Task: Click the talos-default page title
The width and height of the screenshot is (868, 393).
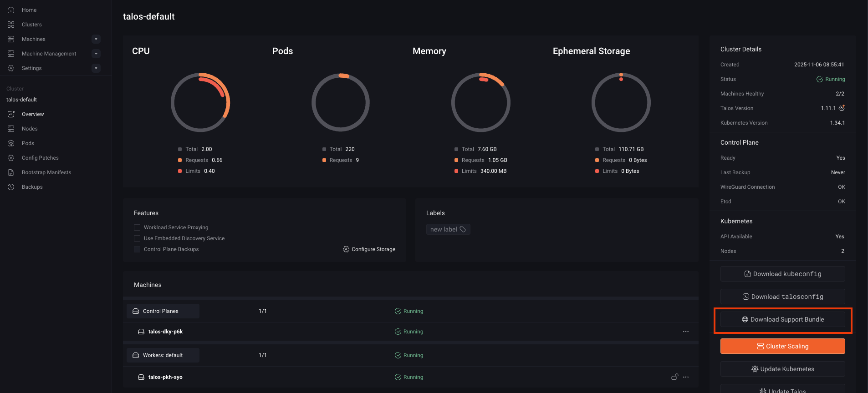Action: [x=149, y=16]
